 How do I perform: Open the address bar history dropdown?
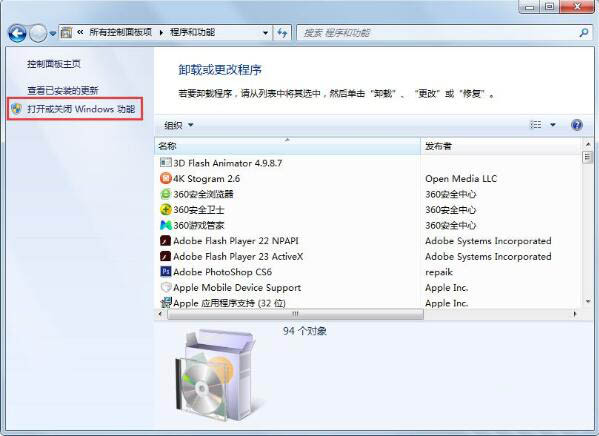click(265, 33)
